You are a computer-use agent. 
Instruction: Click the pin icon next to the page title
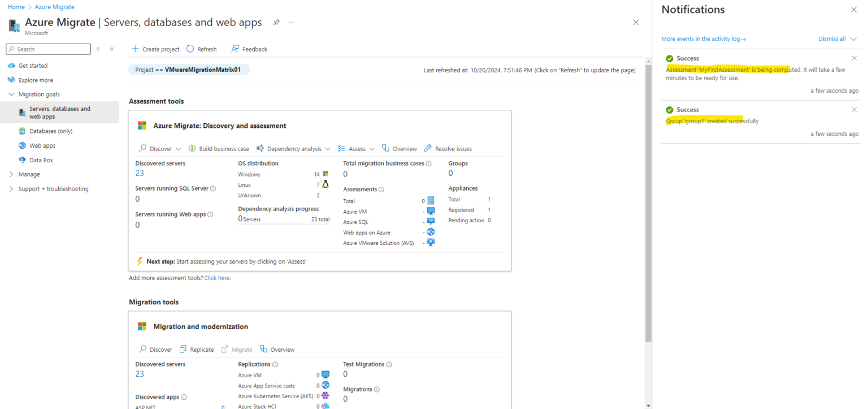pyautogui.click(x=276, y=23)
